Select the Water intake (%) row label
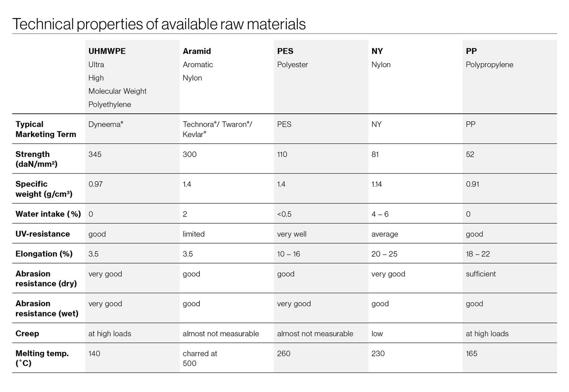This screenshot has height=392, width=569. [48, 214]
